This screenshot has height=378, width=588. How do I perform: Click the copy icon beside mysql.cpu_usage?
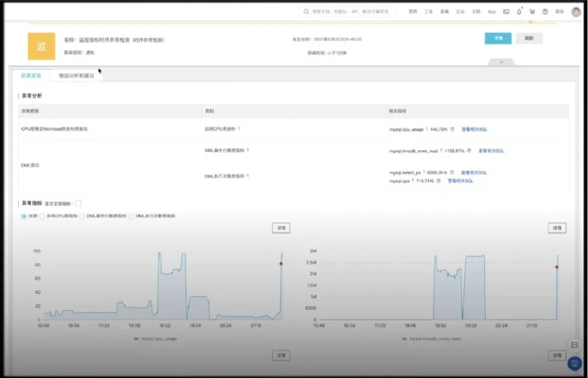click(x=453, y=129)
